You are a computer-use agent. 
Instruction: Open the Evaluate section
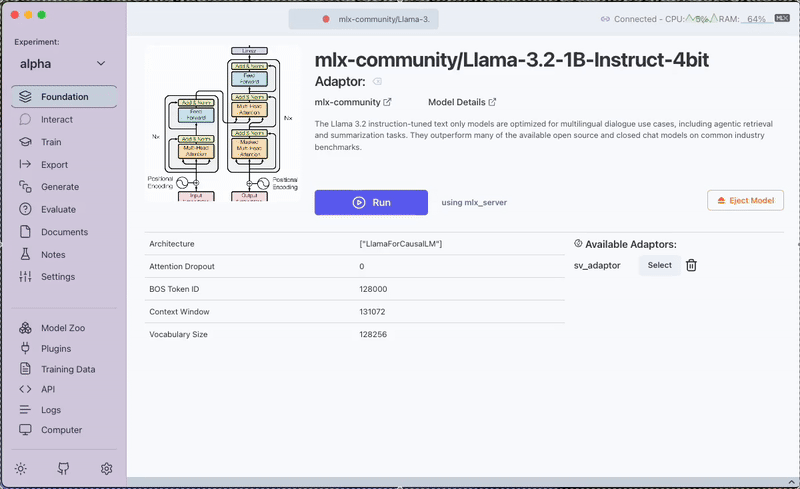pos(58,209)
